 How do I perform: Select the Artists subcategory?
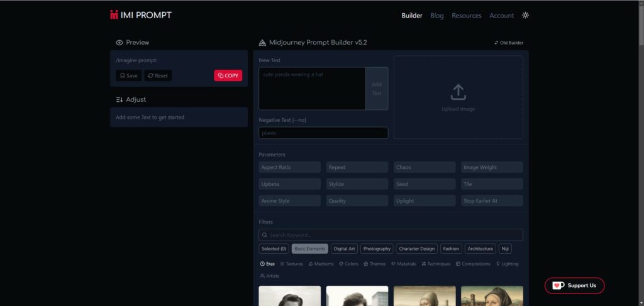269,276
